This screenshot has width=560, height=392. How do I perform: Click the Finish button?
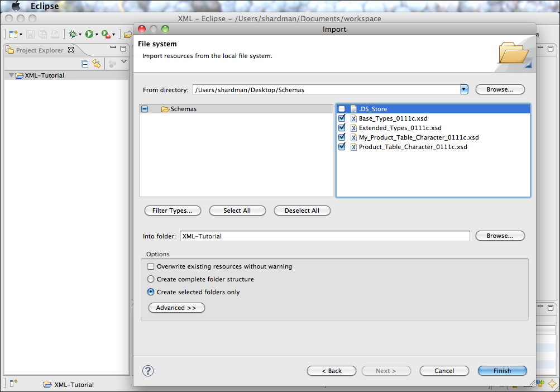(502, 371)
